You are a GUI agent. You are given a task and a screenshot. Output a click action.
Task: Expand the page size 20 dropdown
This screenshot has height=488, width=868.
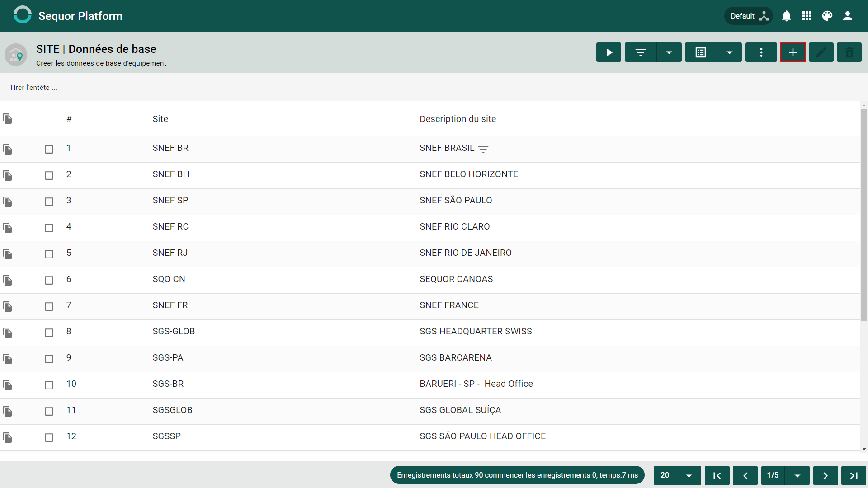(x=689, y=475)
